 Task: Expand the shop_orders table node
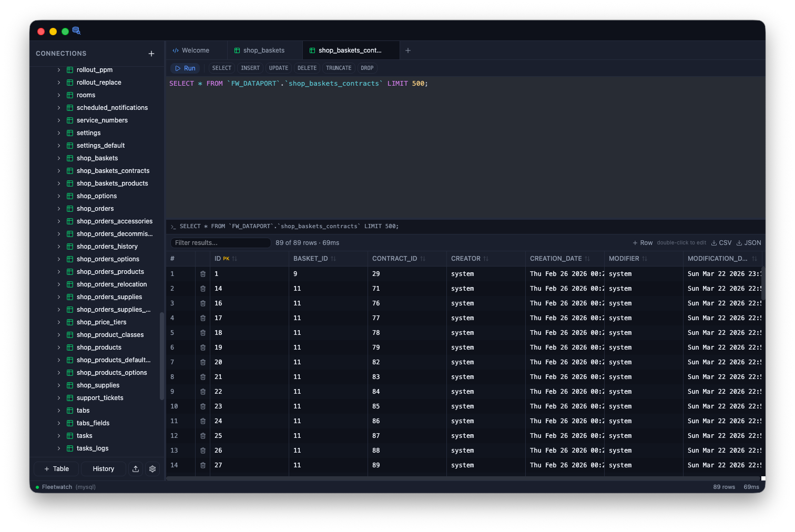tap(59, 209)
